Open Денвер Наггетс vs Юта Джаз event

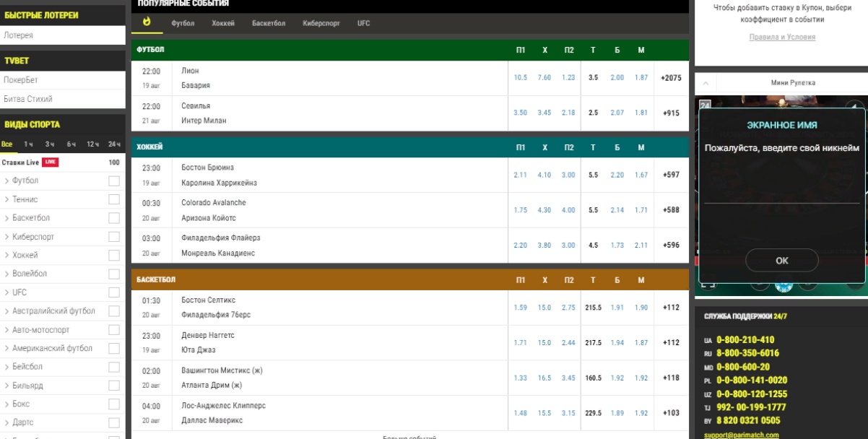208,343
